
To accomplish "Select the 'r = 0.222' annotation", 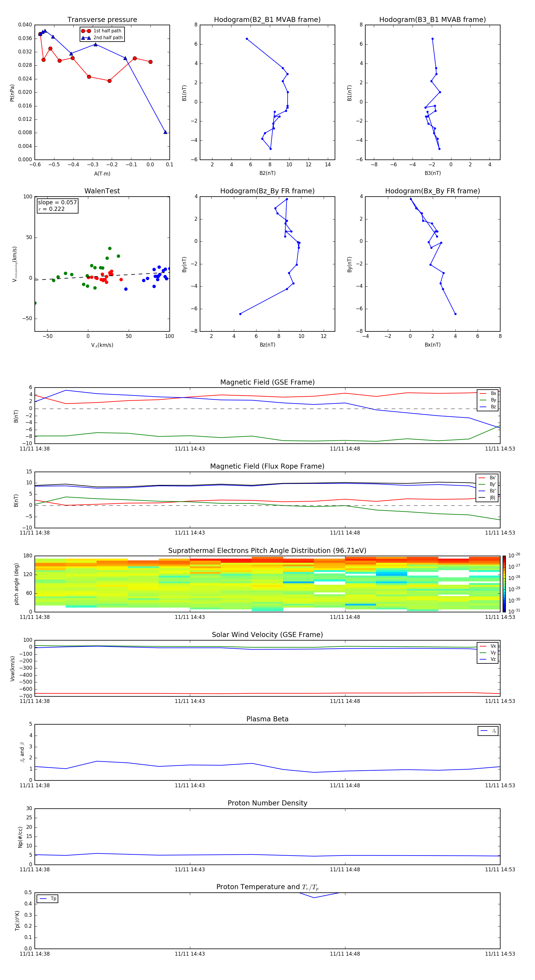I will 51,209.
